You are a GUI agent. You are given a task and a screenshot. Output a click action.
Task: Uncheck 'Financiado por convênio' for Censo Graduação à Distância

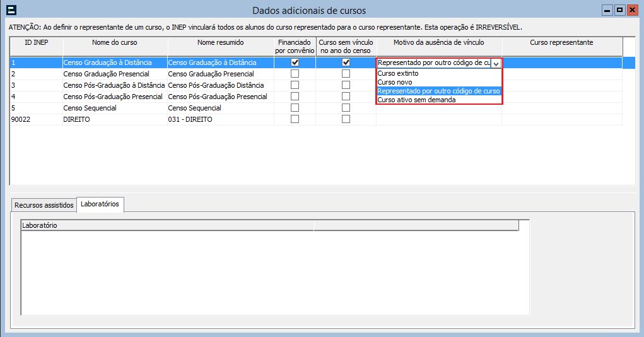tap(295, 62)
